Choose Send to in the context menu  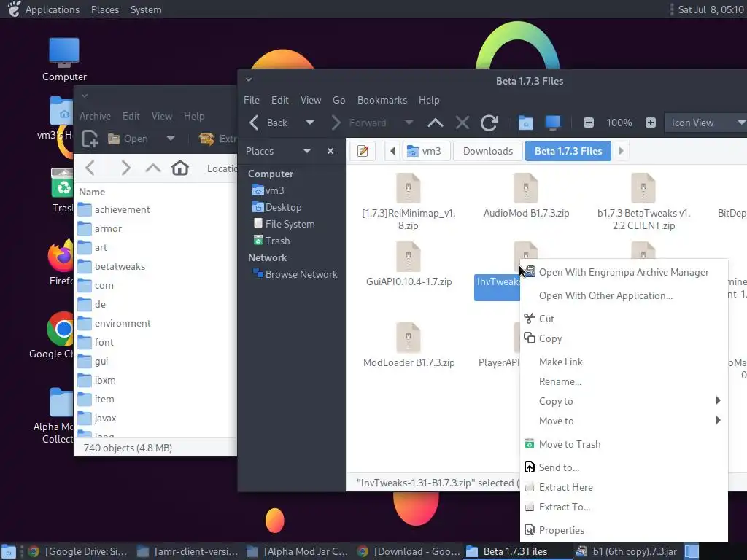pos(624,467)
